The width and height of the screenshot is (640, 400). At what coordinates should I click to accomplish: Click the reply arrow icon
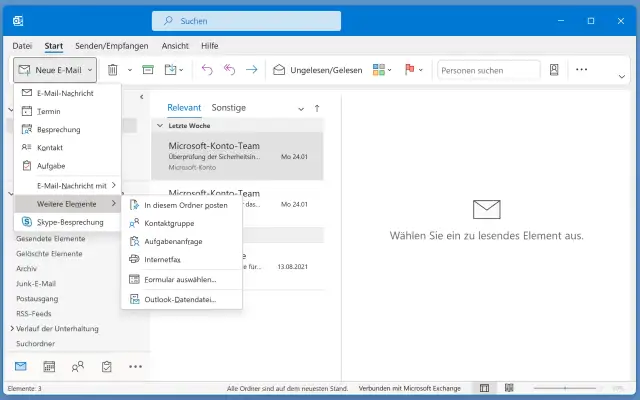(x=207, y=70)
